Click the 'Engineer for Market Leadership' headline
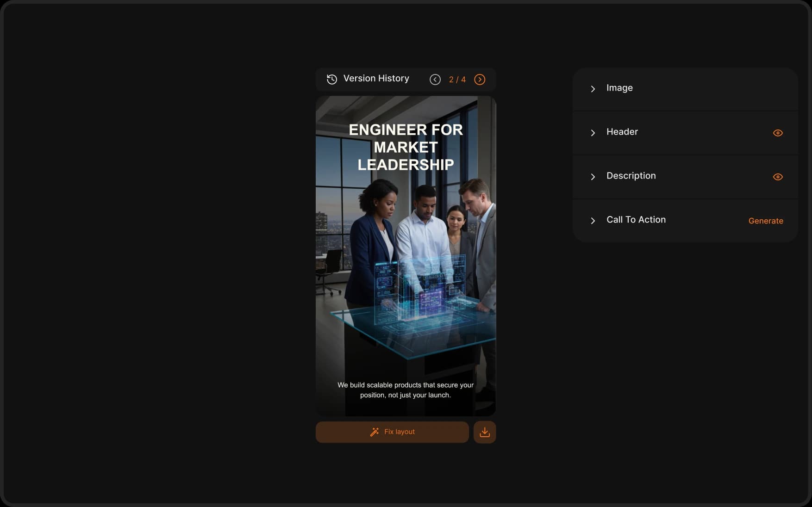The image size is (812, 507). (x=406, y=147)
